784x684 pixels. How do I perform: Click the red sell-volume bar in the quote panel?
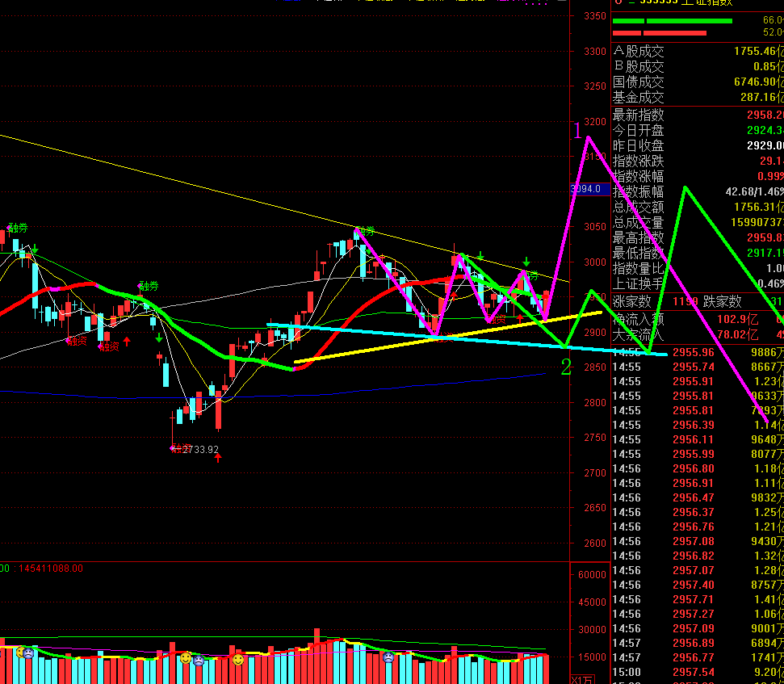tap(659, 33)
